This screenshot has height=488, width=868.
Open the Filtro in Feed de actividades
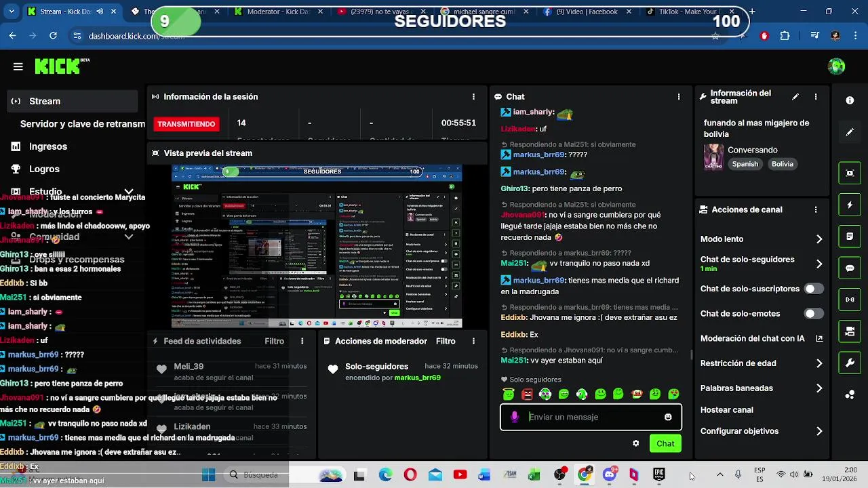click(x=275, y=342)
